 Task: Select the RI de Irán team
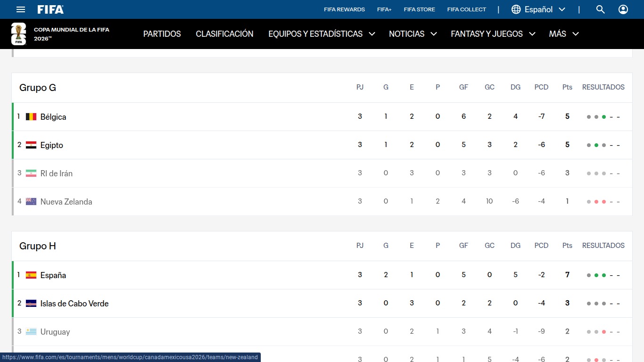coord(57,173)
